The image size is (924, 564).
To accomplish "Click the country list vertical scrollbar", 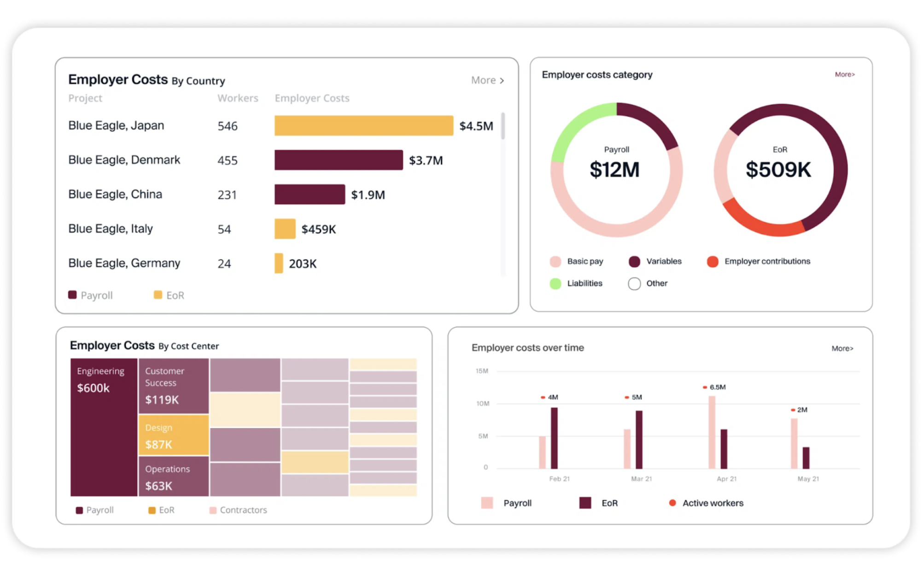I will point(503,126).
